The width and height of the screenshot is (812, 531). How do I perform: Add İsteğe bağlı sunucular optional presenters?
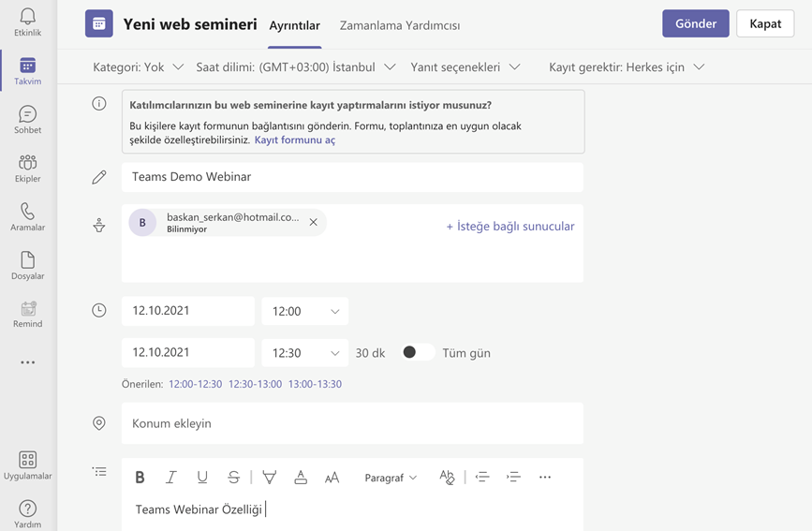tap(510, 227)
